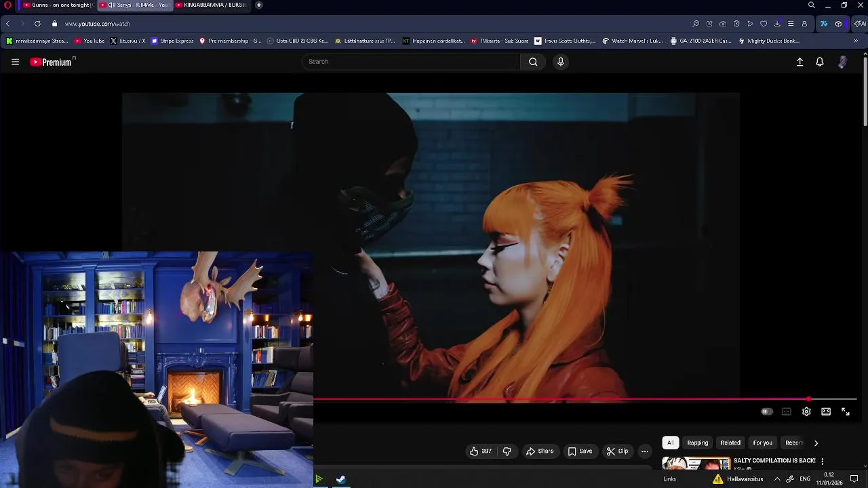Click the Opera flow send icon
The image size is (868, 488).
(750, 24)
